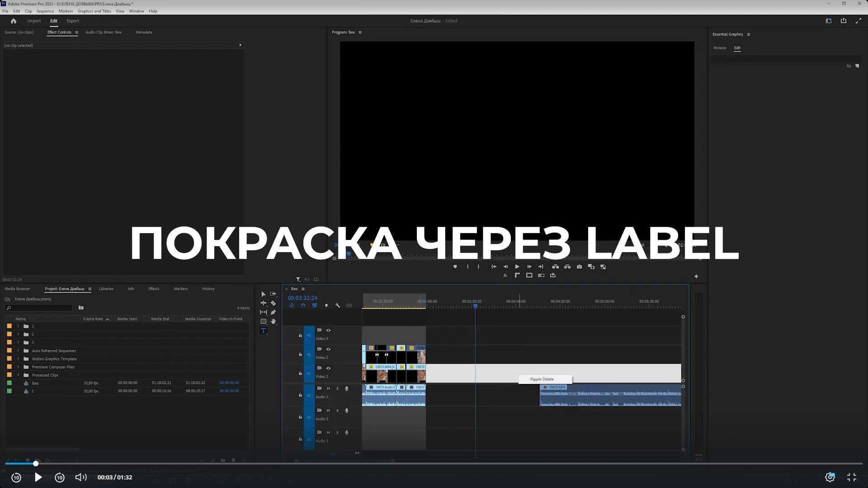Expand the Motion Graphics Template bin
Image resolution: width=868 pixels, height=488 pixels.
[x=19, y=359]
